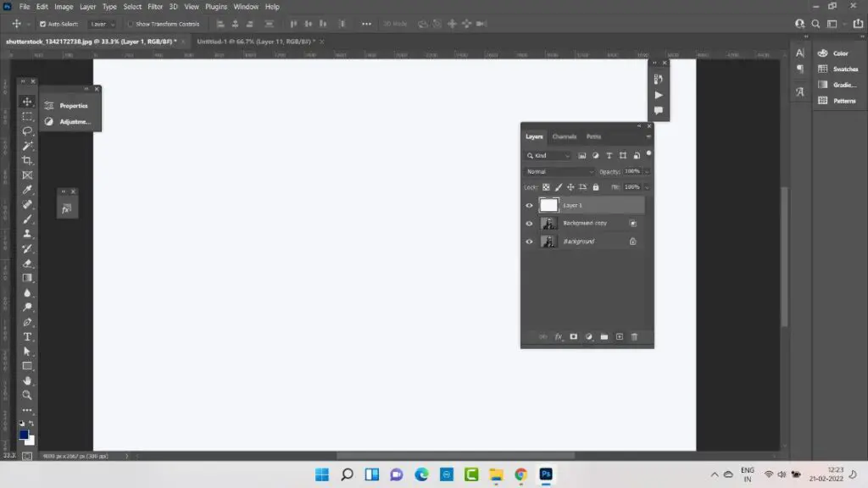This screenshot has height=488, width=868.
Task: Open the Filter menu
Action: pos(155,6)
